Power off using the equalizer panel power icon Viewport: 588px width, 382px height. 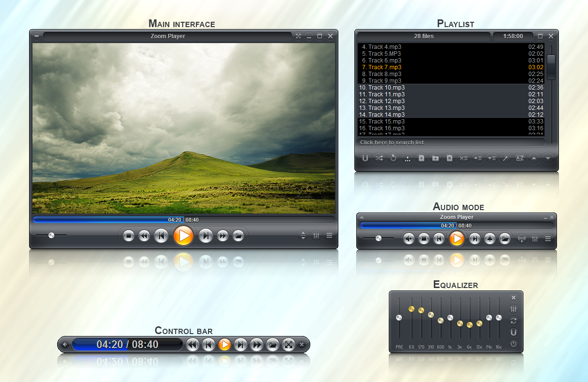[513, 344]
